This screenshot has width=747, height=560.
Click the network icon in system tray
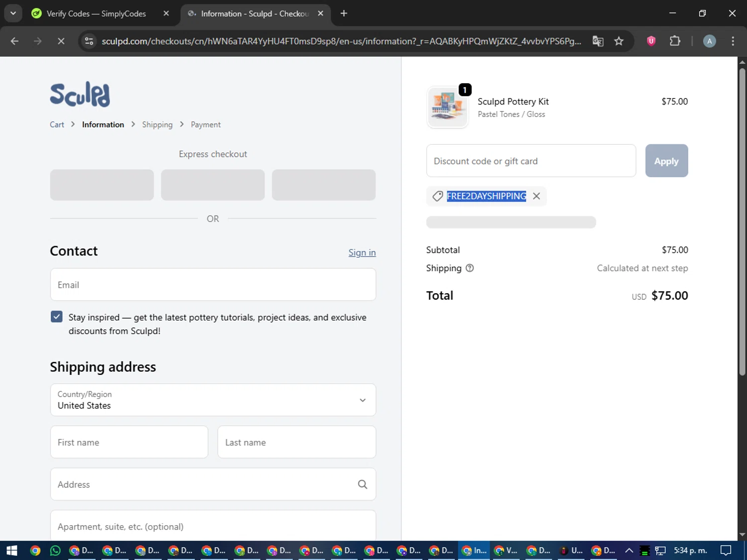pyautogui.click(x=660, y=551)
